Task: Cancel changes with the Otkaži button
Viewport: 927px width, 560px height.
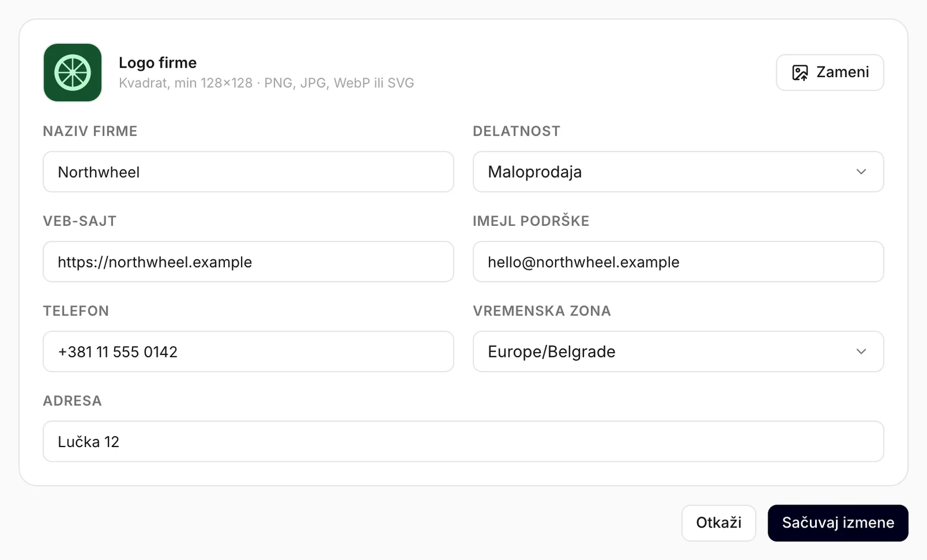Action: click(718, 523)
